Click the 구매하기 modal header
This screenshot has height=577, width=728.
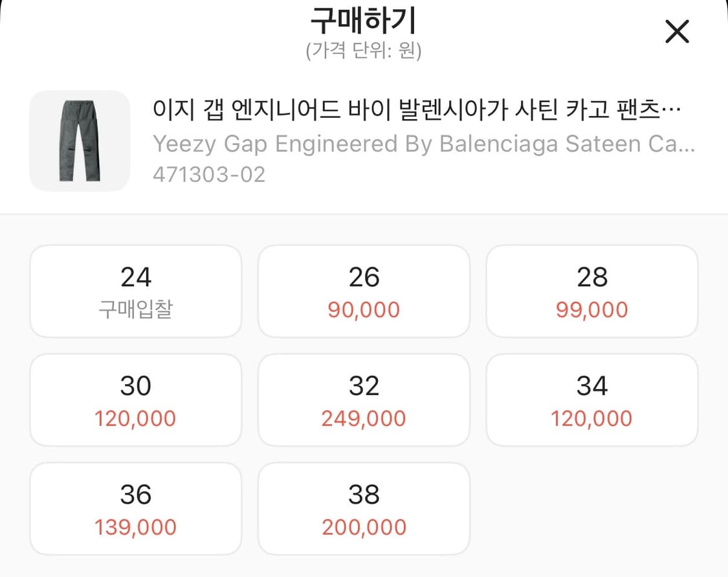pos(364,19)
